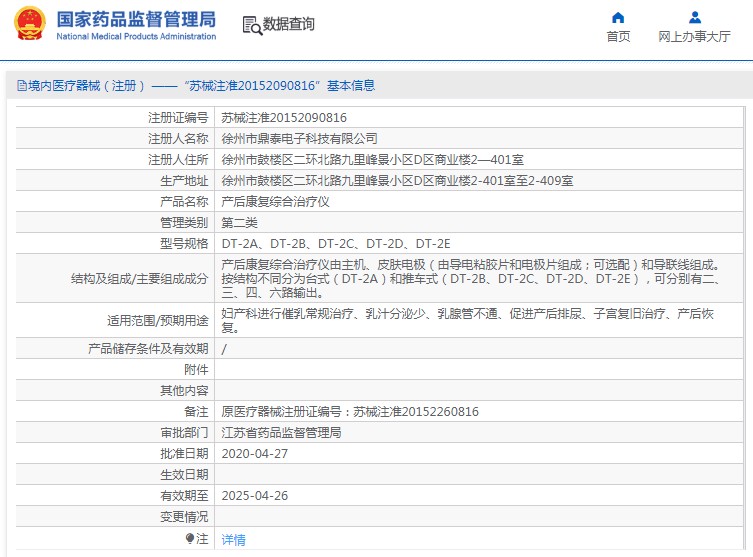Open the 网上办事大厅 navigation item
Image resolution: width=753 pixels, height=557 pixels.
pyautogui.click(x=694, y=36)
